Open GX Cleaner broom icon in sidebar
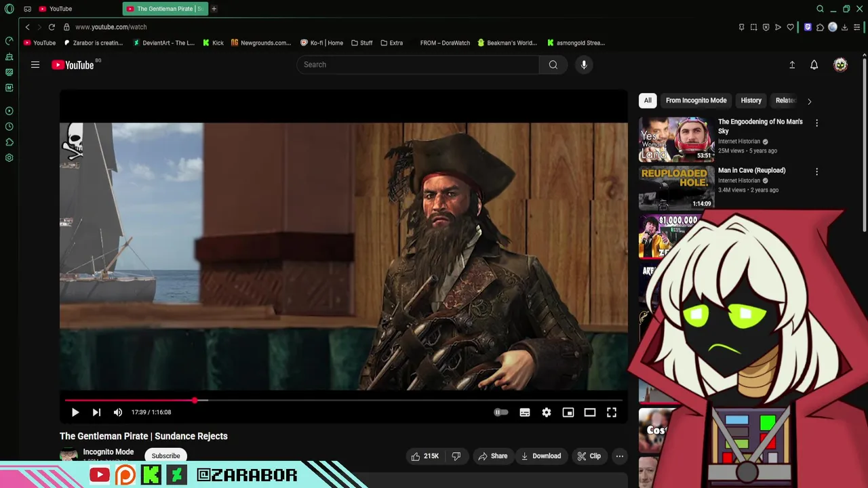The height and width of the screenshot is (488, 868). [x=9, y=57]
